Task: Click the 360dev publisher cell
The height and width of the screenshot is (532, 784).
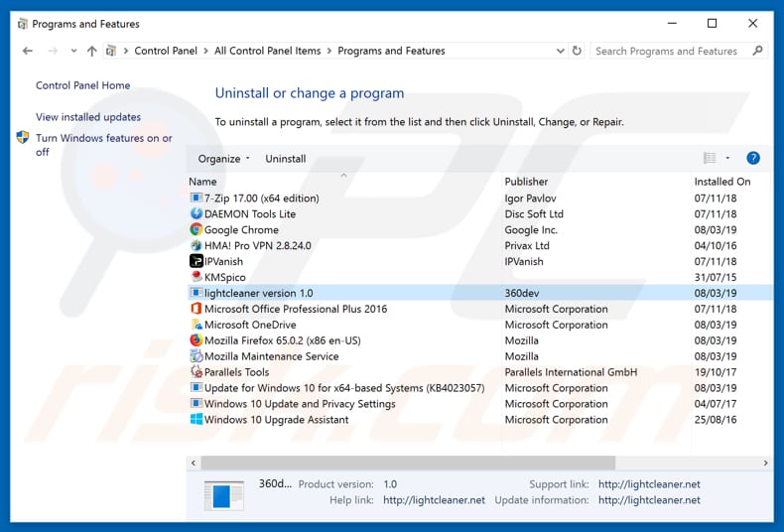Action: point(522,293)
